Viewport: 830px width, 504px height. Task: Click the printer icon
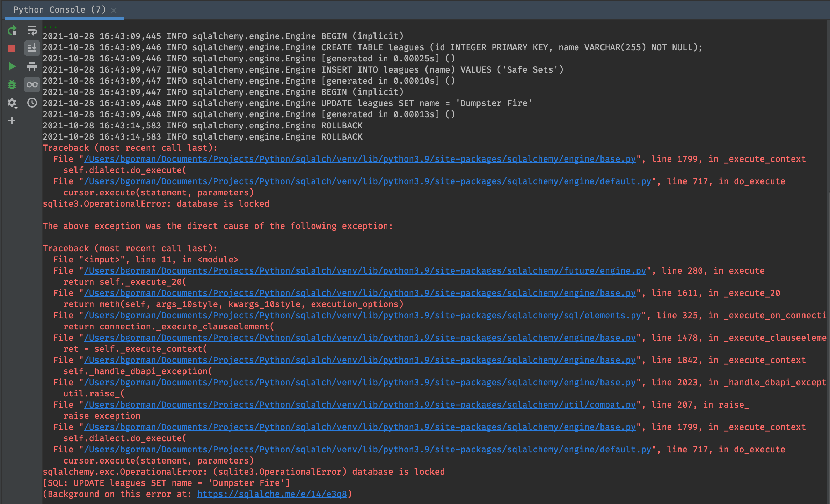(32, 66)
